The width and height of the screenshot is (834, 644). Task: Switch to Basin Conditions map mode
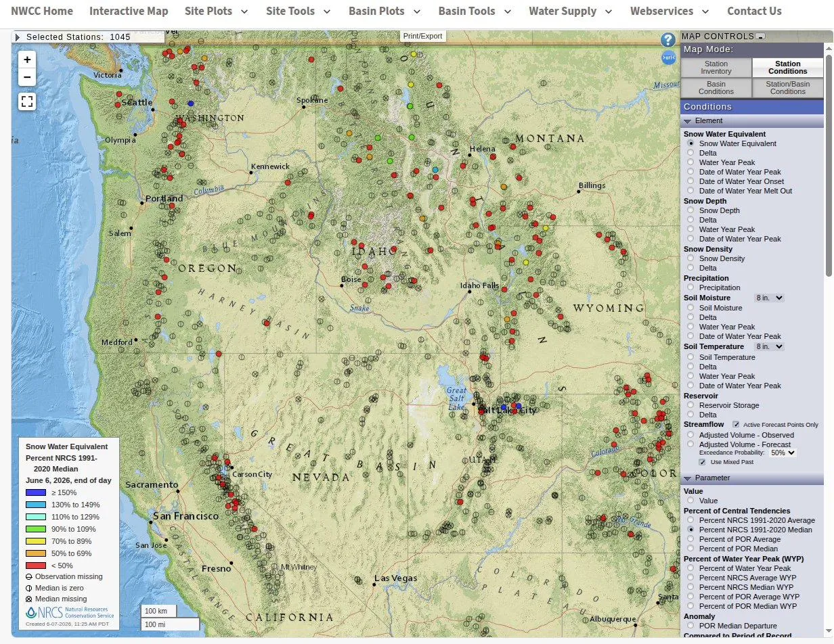716,88
